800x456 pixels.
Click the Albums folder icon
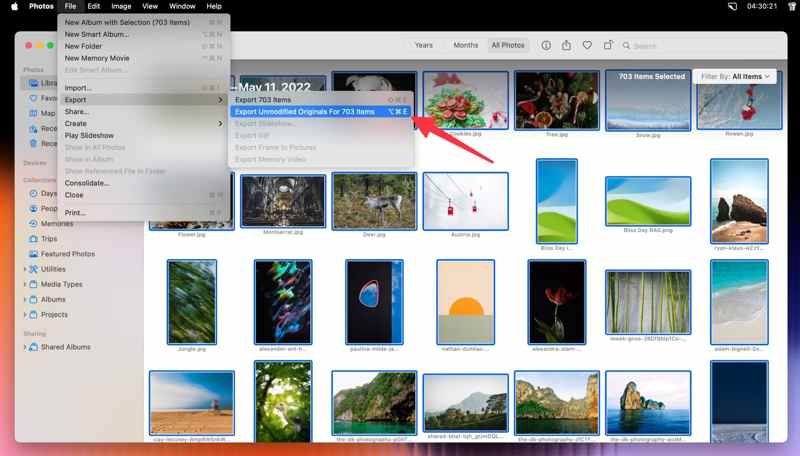tap(33, 299)
